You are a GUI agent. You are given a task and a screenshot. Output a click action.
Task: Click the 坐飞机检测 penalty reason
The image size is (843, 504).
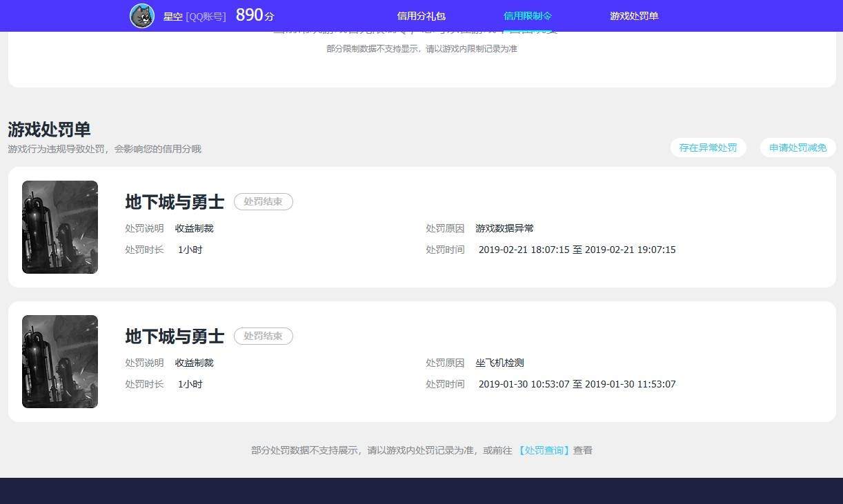click(499, 363)
